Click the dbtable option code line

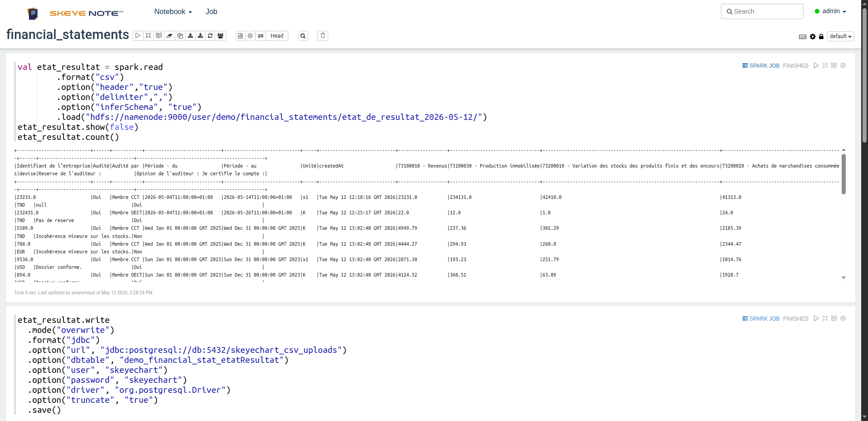[158, 360]
